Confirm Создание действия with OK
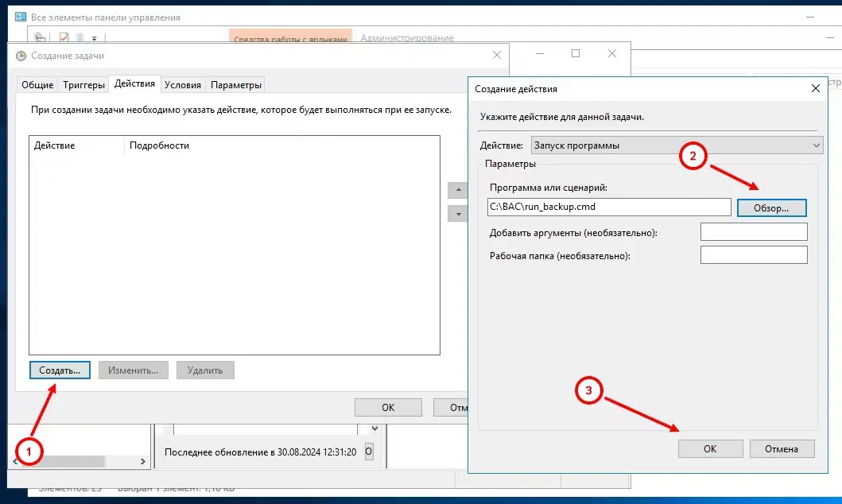 [711, 448]
